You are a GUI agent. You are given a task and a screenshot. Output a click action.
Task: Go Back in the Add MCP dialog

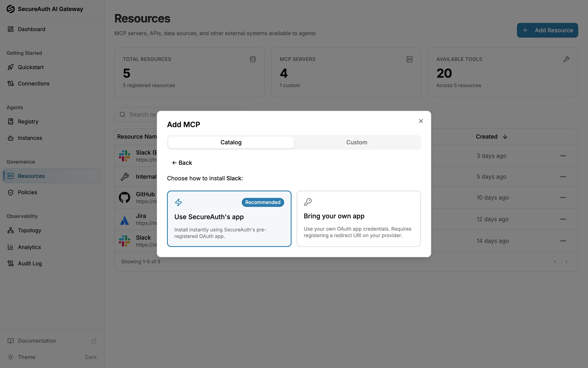point(182,163)
